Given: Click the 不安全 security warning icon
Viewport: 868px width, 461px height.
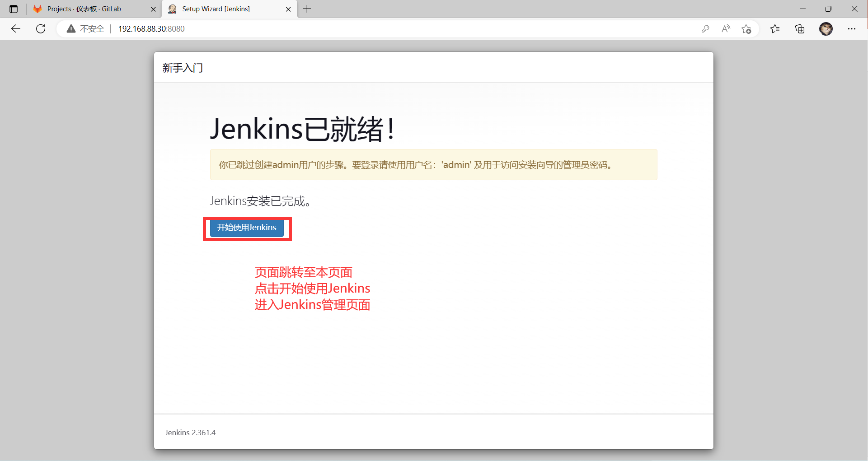Looking at the screenshot, I should coord(71,29).
